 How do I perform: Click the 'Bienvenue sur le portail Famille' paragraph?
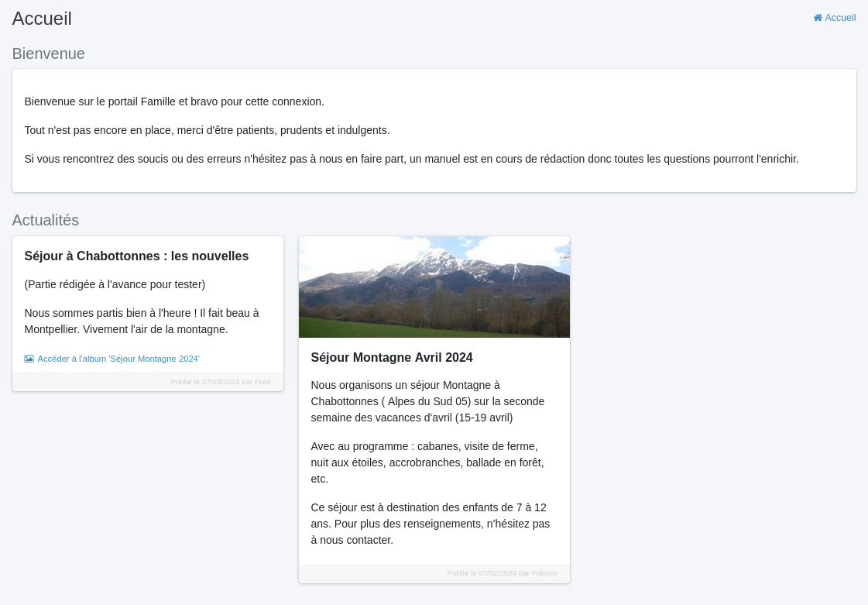[x=174, y=101]
